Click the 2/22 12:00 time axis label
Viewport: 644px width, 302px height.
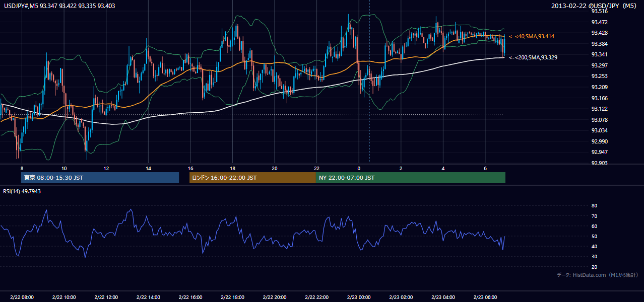coord(106,297)
